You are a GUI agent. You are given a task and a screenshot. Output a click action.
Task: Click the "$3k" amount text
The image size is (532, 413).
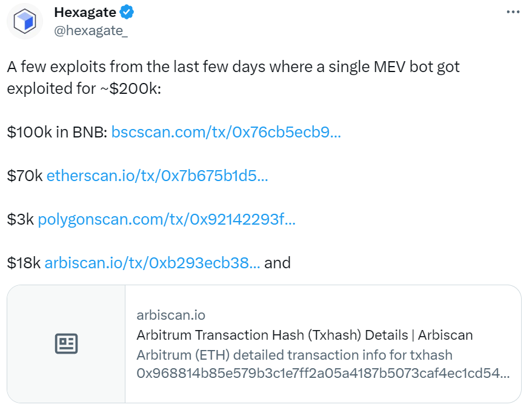21,219
